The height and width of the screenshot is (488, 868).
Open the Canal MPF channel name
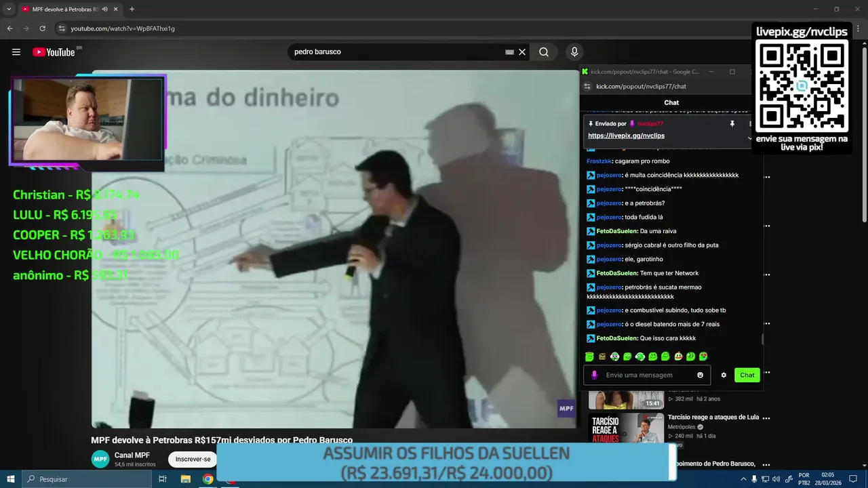pyautogui.click(x=132, y=455)
